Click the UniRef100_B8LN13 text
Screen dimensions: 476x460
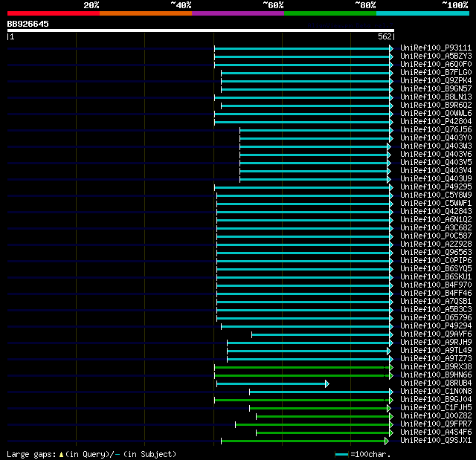(x=436, y=97)
